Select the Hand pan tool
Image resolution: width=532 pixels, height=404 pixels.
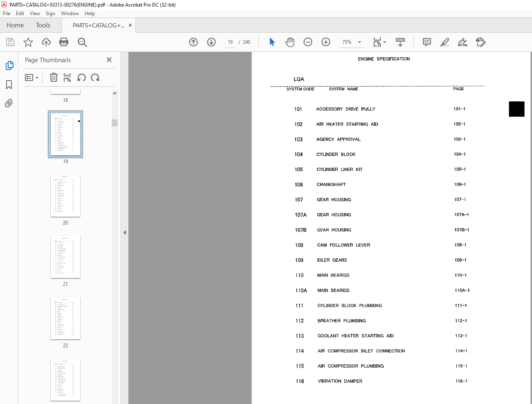pos(290,42)
